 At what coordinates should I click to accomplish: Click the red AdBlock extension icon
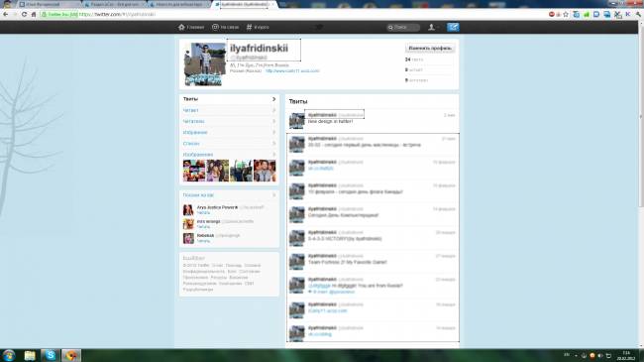pos(552,15)
